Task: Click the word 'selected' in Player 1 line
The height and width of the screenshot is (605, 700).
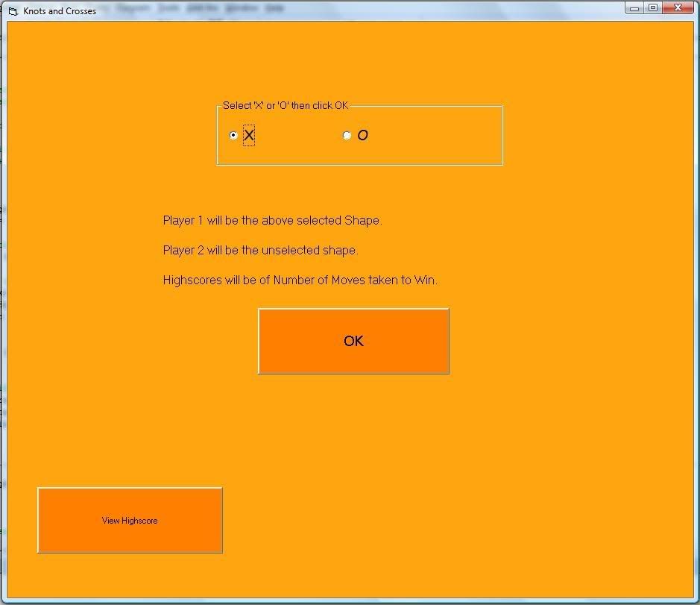Action: (x=319, y=220)
